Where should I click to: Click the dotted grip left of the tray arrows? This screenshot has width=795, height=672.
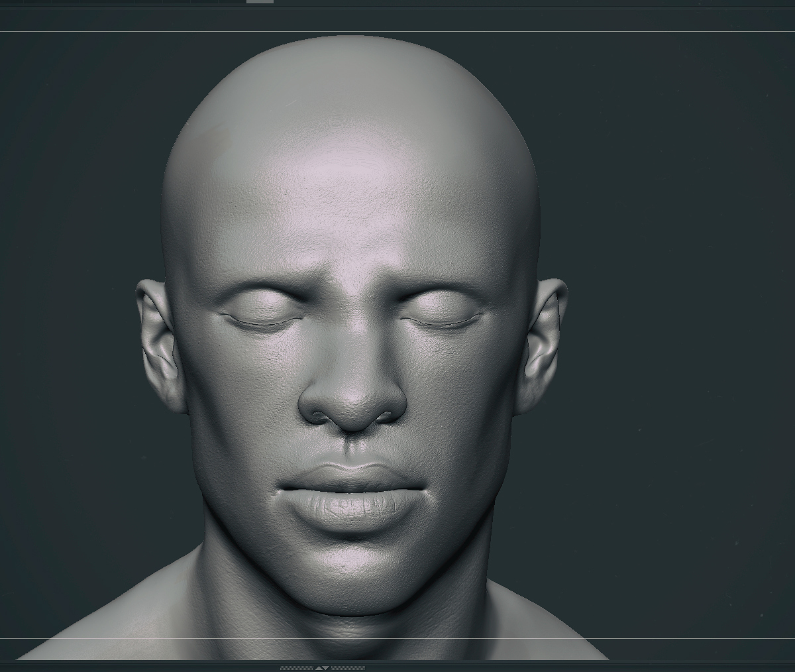[297, 668]
